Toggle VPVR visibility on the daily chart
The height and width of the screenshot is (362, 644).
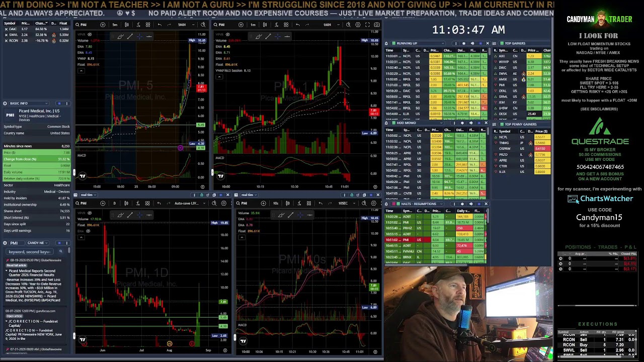90,213
